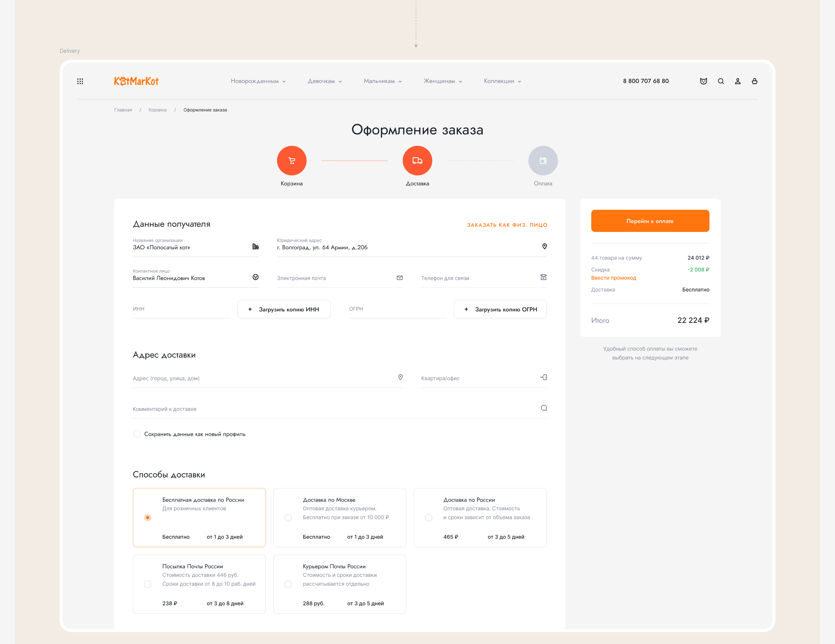This screenshot has height=644, width=835.
Task: Expand the Коллекции dropdown menu
Action: tap(502, 81)
